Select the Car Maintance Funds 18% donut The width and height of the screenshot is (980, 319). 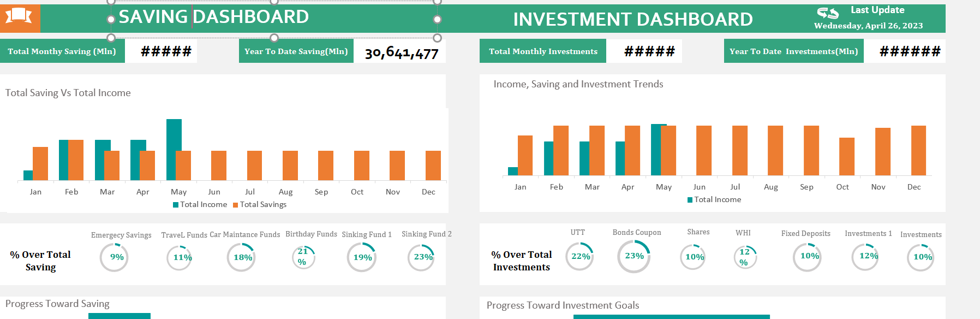pyautogui.click(x=241, y=257)
